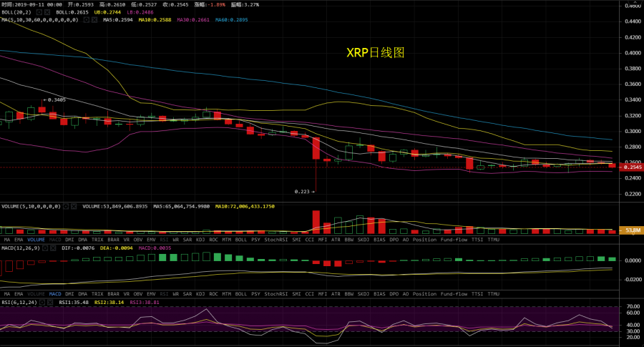This screenshot has width=644, height=347.
Task: Choose WR in the row under the MACD chart
Action: (176, 294)
